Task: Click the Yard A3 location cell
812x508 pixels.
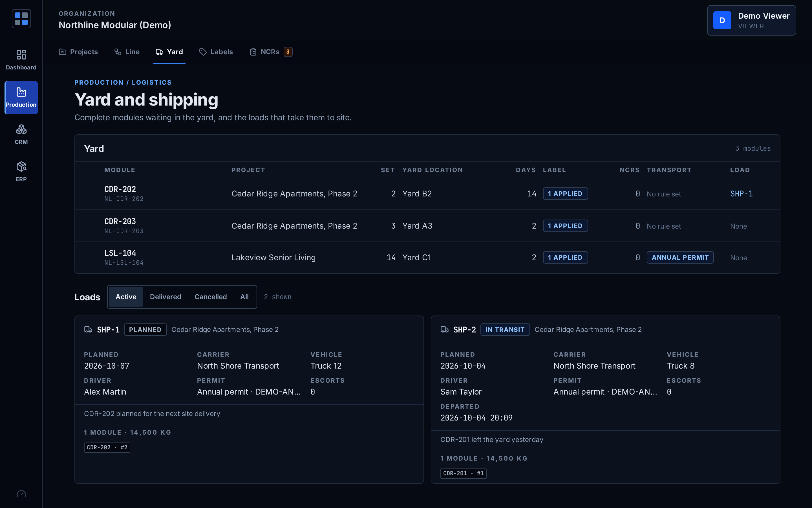Action: coord(417,226)
